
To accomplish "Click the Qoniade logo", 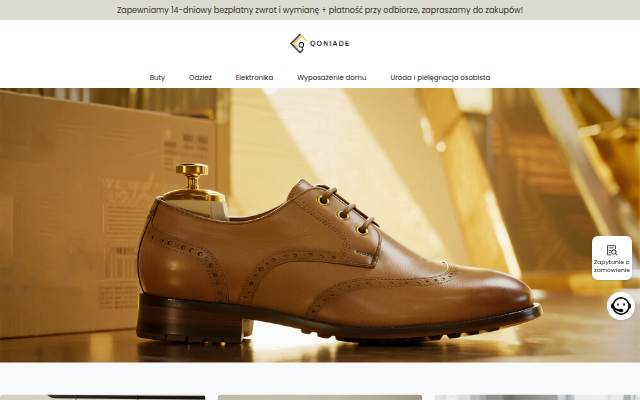I will (x=320, y=43).
